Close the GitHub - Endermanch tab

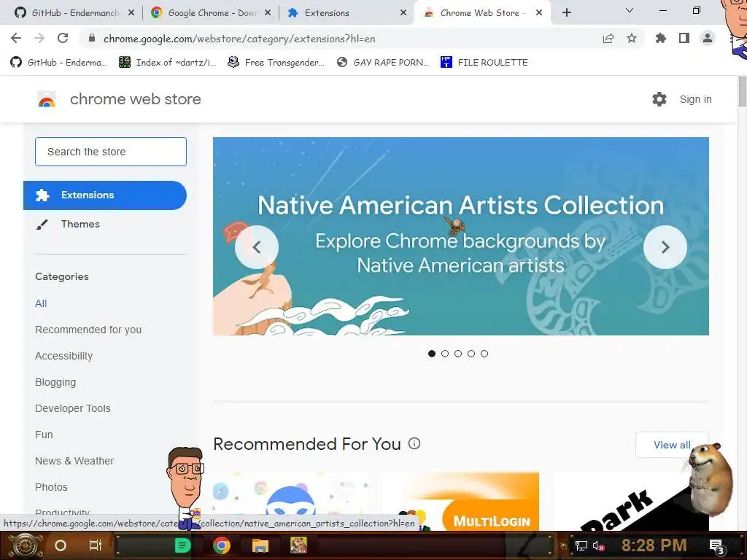coord(131,13)
